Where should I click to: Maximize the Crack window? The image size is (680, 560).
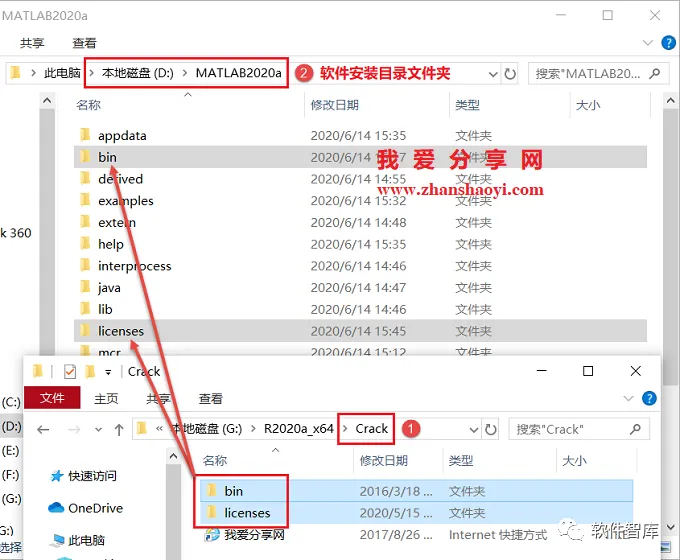[x=588, y=371]
